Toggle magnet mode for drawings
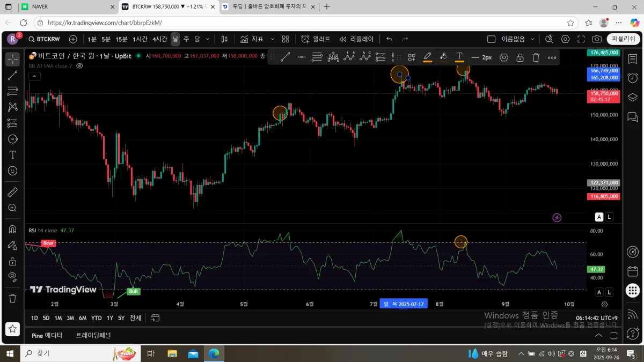Screen dimensions: 644x362 coord(12,229)
